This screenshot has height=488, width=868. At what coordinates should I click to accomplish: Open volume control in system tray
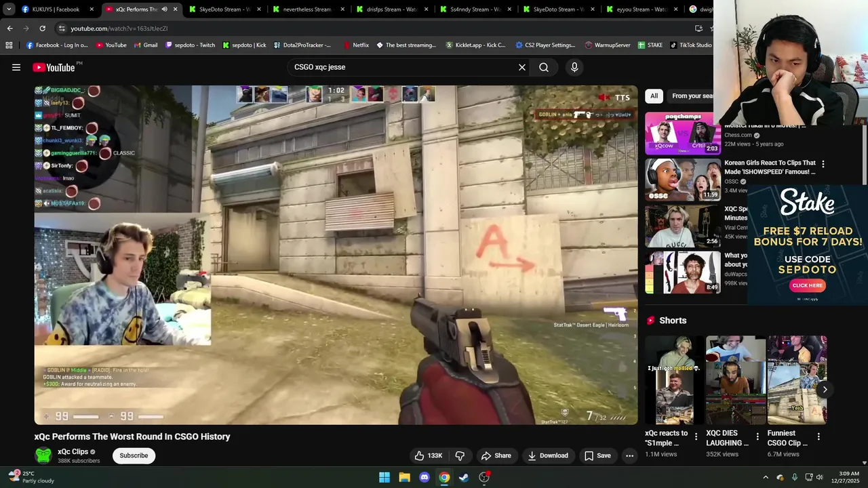pos(820,477)
